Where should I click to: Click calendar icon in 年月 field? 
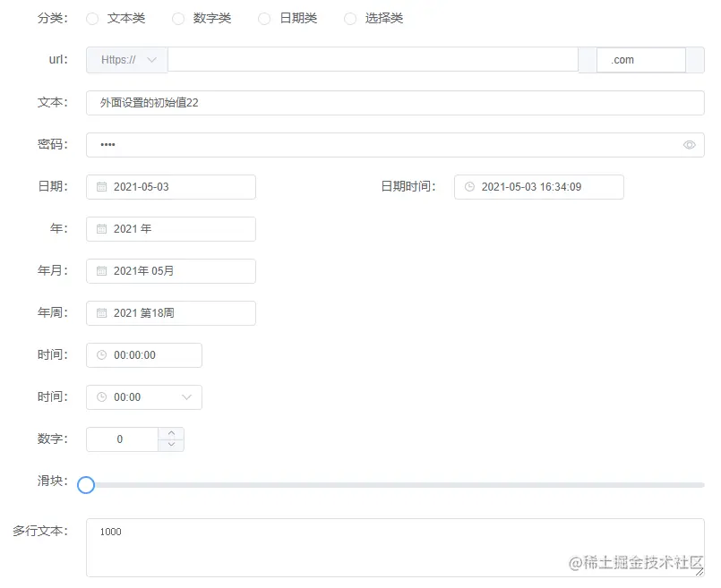point(101,271)
